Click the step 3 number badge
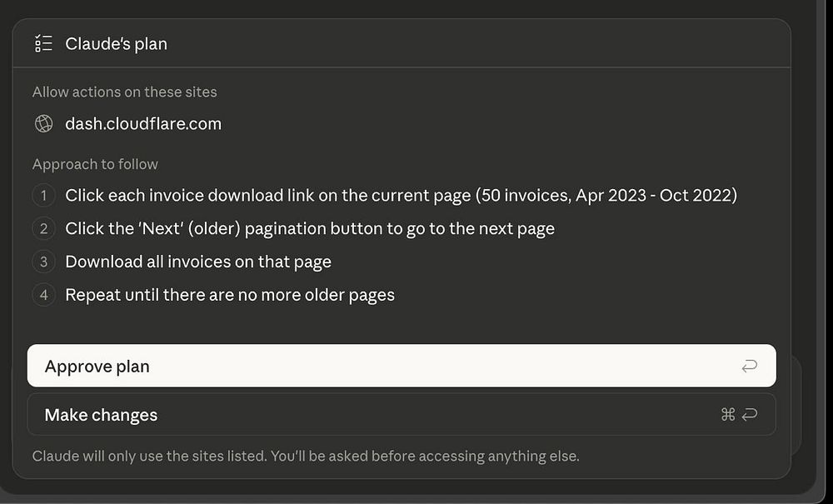Screen dimensions: 833x504 [x=43, y=262]
